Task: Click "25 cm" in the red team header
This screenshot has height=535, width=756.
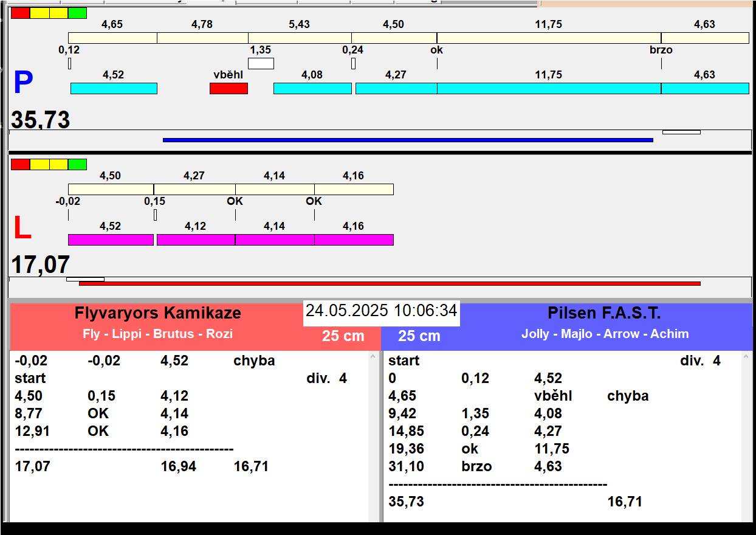Action: click(343, 336)
